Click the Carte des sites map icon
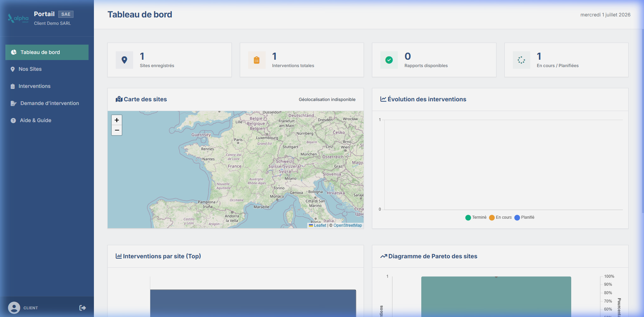This screenshot has height=317, width=644. click(x=119, y=99)
